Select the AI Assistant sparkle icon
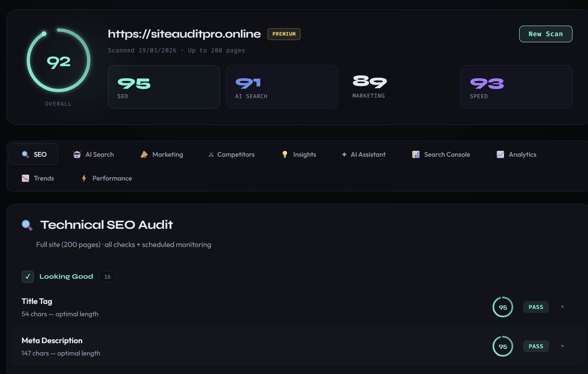This screenshot has width=588, height=374. [x=344, y=154]
